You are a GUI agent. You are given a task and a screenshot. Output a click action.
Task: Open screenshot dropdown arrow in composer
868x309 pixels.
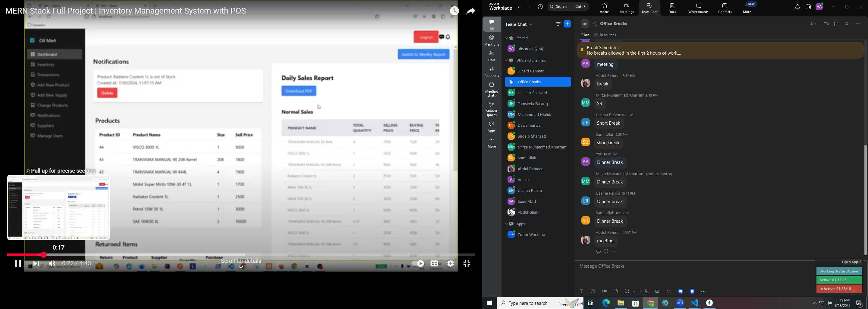[634, 291]
